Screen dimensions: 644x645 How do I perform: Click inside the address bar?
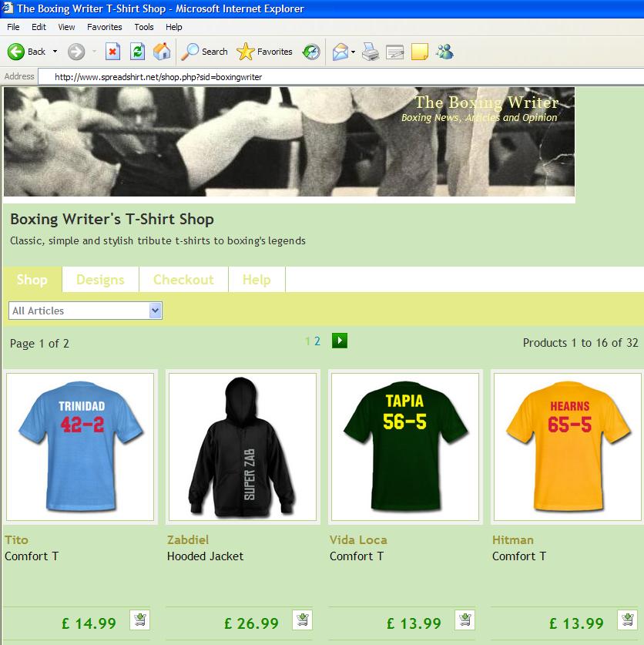tap(231, 76)
